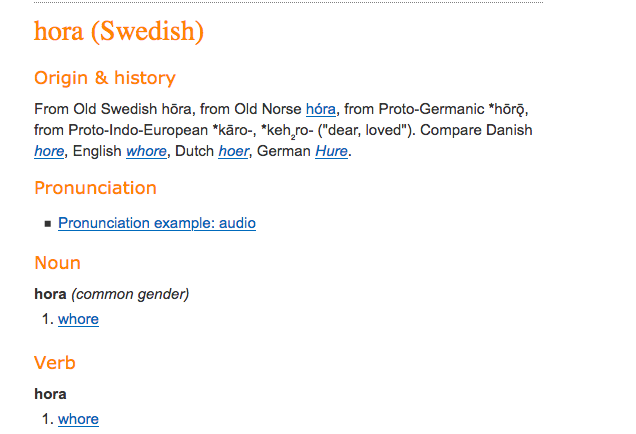Open the Dutch hoer link
Screen dimensions: 636x434
tap(233, 152)
